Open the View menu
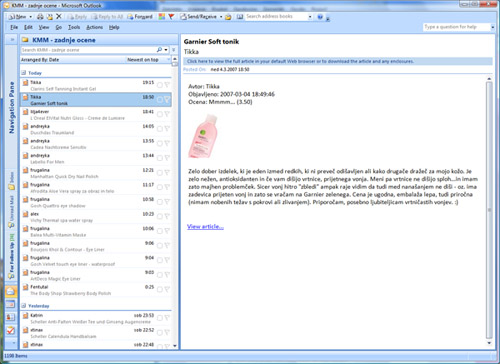Image resolution: width=500 pixels, height=364 pixels. point(44,27)
